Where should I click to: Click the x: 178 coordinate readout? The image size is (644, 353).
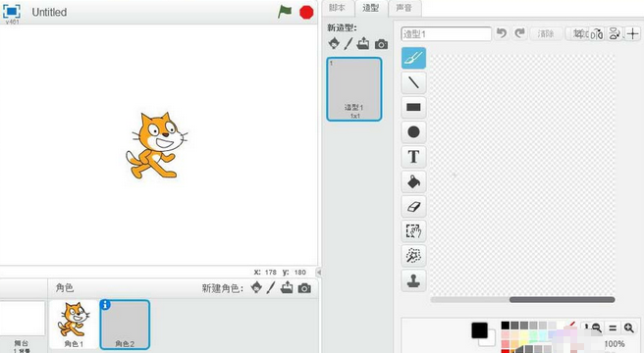point(265,273)
